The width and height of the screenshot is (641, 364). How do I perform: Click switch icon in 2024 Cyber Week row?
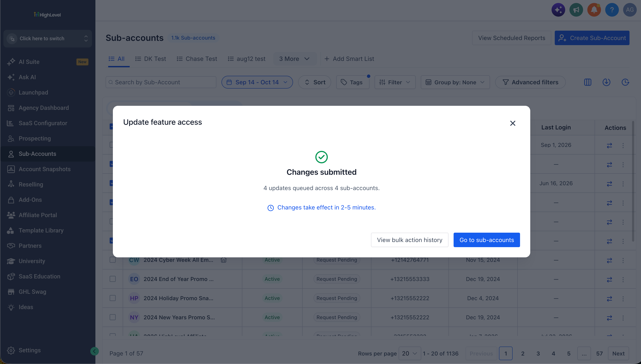[x=609, y=260]
